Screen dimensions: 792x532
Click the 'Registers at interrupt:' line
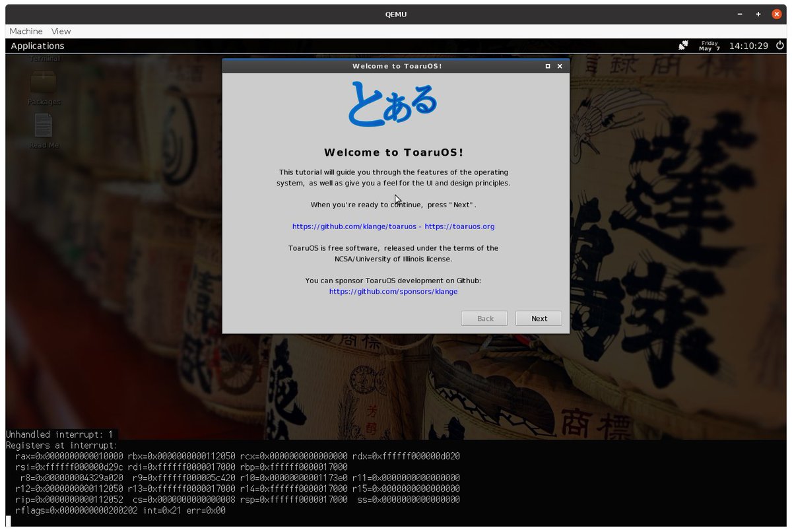coord(60,446)
